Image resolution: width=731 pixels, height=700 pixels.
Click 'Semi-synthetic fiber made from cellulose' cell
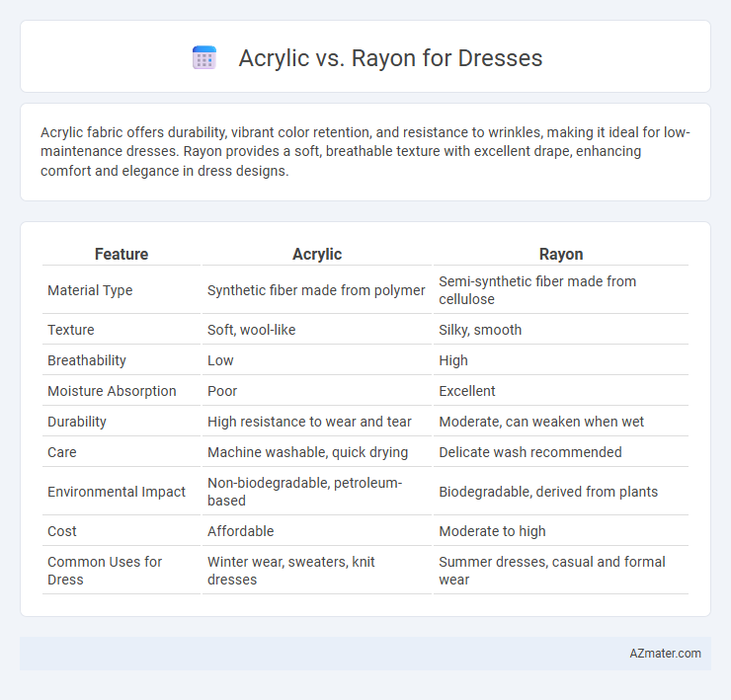537,290
